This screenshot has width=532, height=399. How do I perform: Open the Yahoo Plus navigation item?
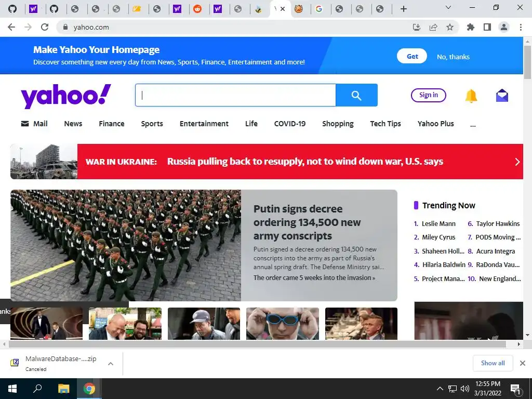click(x=436, y=124)
